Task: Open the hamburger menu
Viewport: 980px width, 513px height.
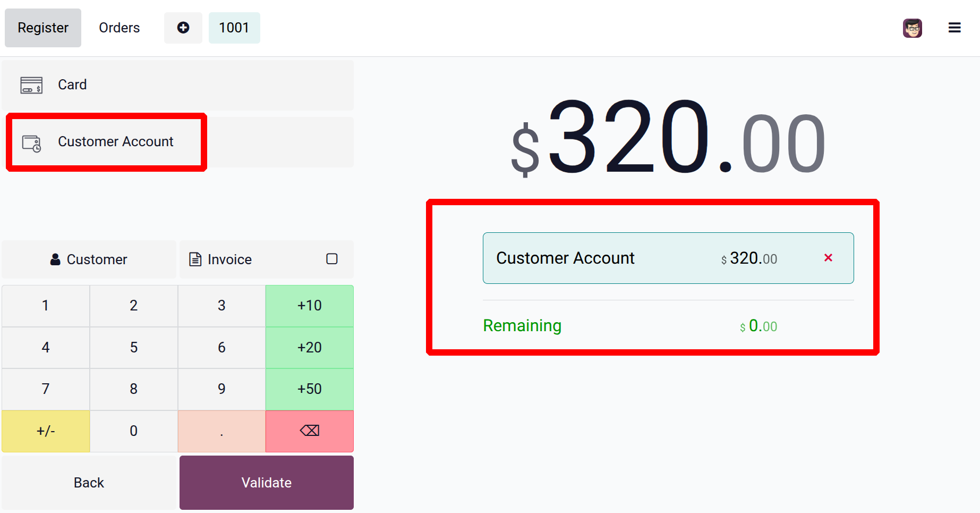Action: (954, 28)
